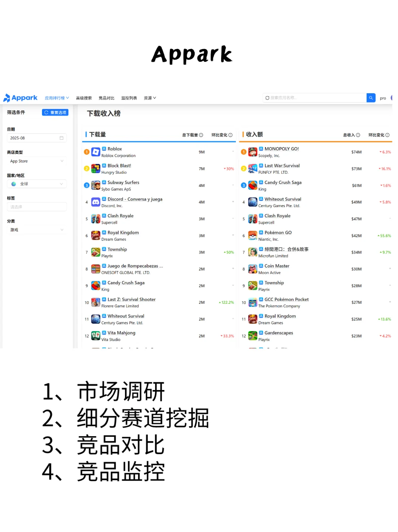Open MONOPOLY GO! app icon
This screenshot has height=532, width=398.
(x=253, y=152)
